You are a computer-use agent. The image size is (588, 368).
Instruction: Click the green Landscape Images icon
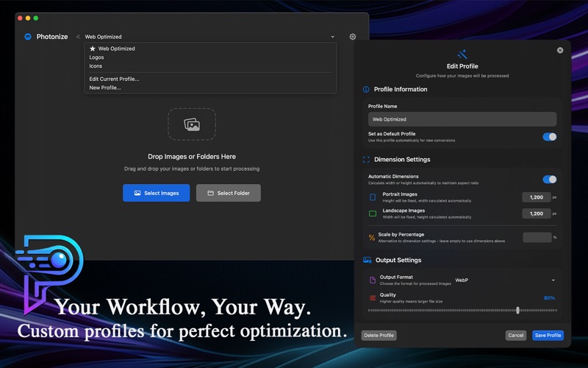tap(373, 213)
